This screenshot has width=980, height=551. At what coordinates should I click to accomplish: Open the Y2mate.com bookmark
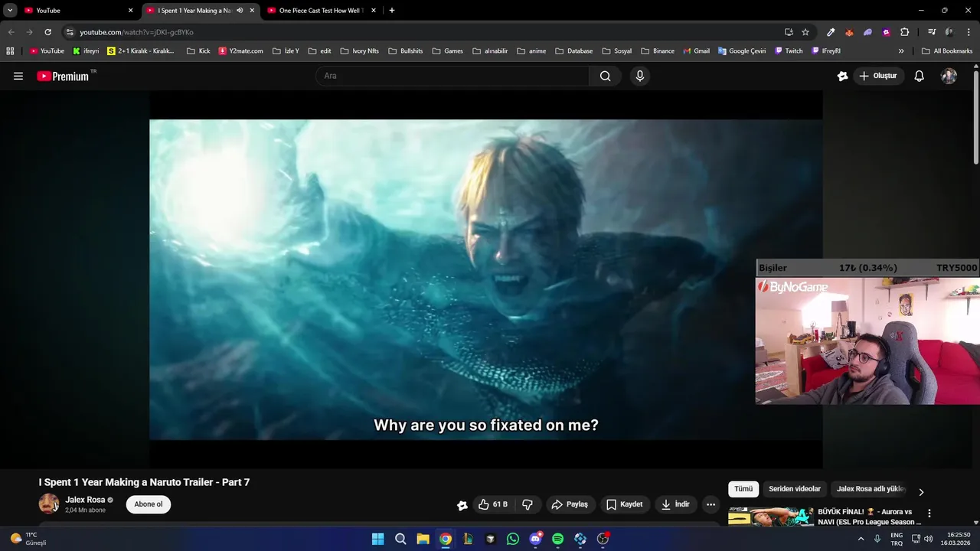point(240,51)
